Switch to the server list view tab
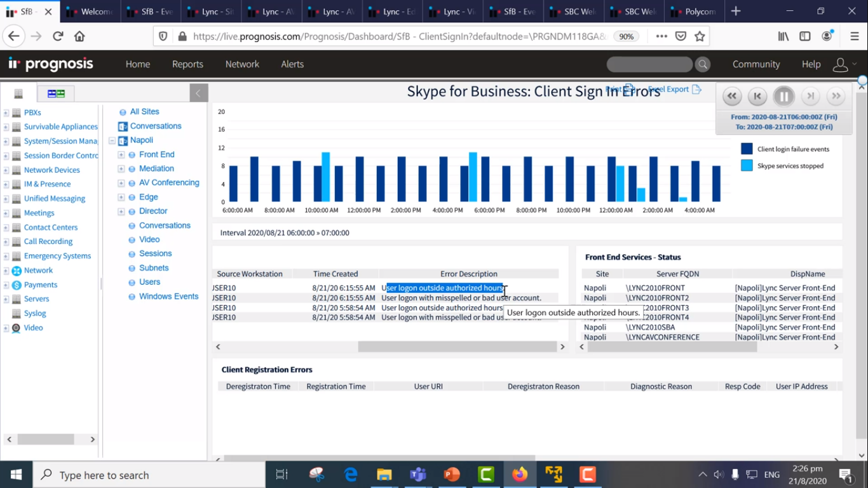This screenshot has height=488, width=868. pos(18,93)
